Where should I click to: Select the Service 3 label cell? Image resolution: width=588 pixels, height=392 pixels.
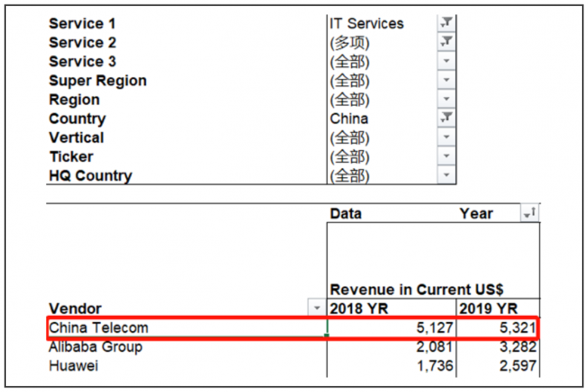pyautogui.click(x=82, y=62)
